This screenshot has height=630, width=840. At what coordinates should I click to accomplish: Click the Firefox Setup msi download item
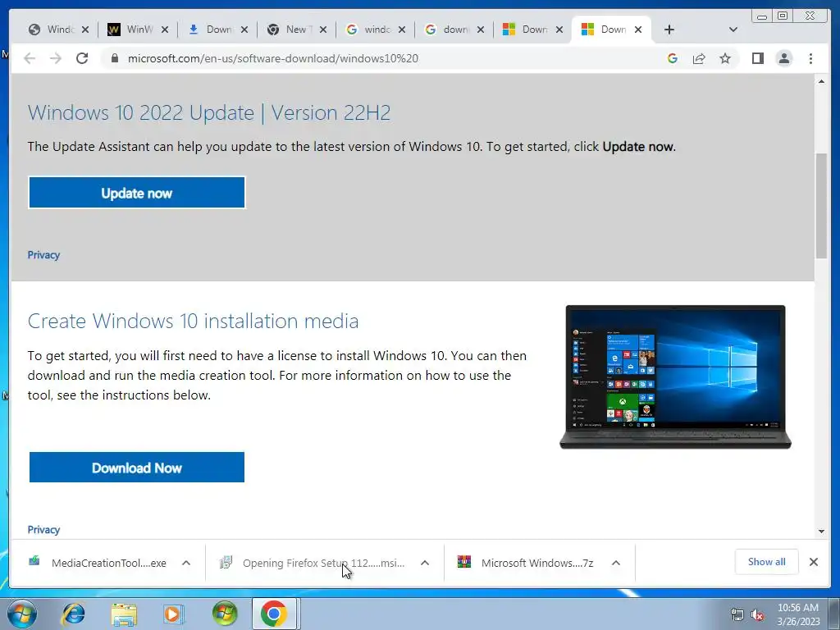pos(313,563)
